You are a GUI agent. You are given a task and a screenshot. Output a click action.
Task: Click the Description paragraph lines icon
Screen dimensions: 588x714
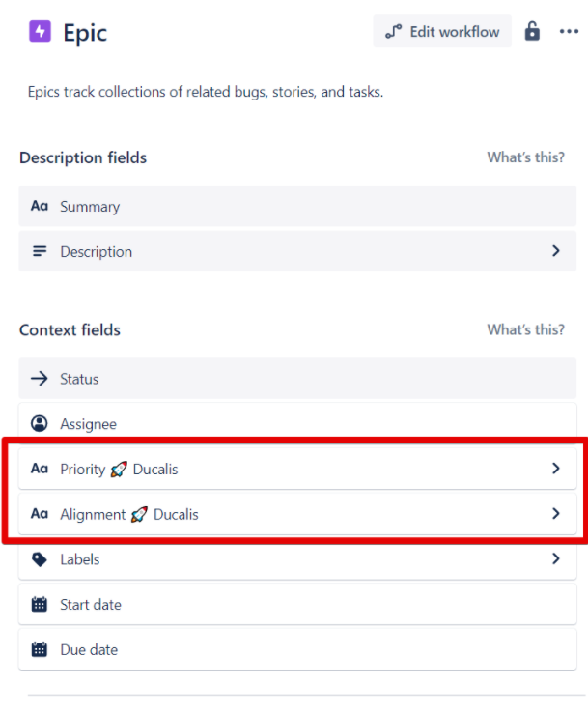coord(40,251)
